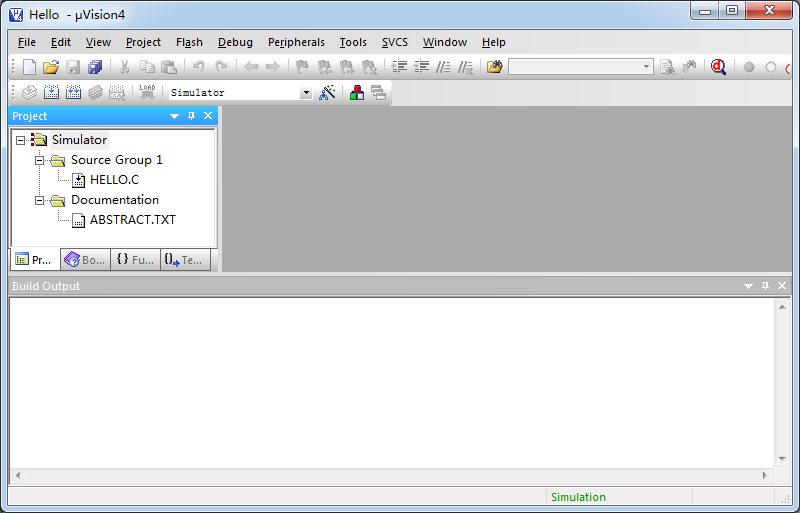The image size is (800, 513).
Task: Open Target Options magic wand icon
Action: point(327,92)
